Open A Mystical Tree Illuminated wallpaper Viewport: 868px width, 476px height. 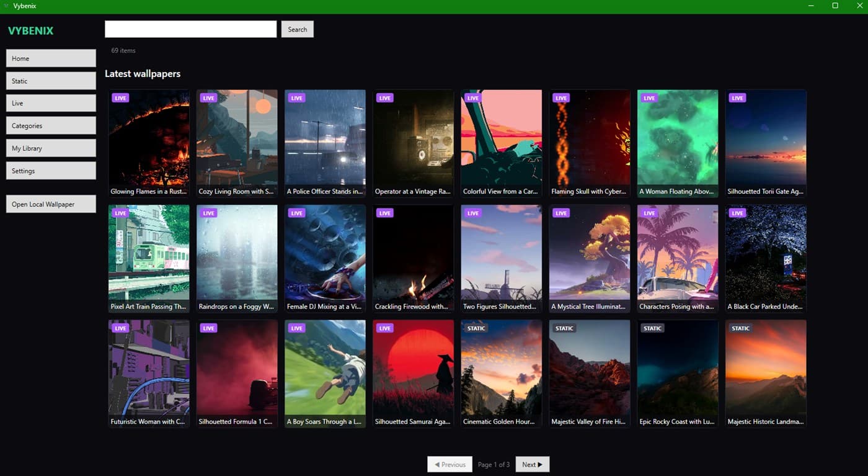point(589,259)
